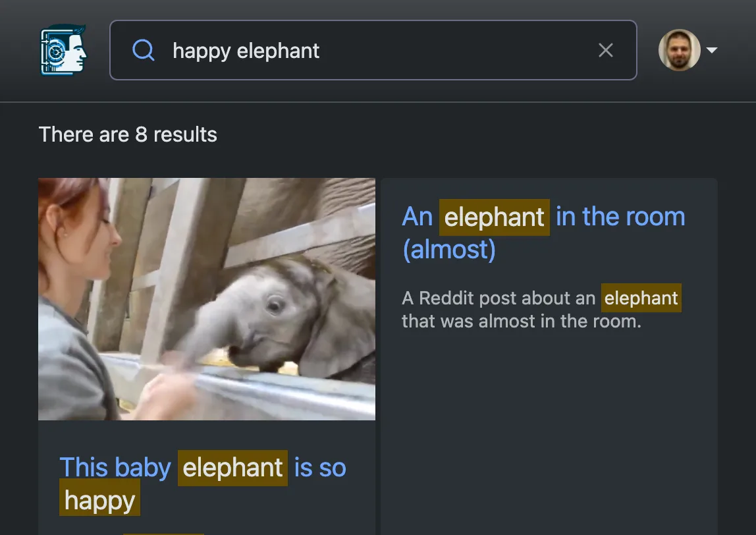Screen dimensions: 756x535
Task: Click the highlighted "happy" word in the title
Action: [99, 501]
